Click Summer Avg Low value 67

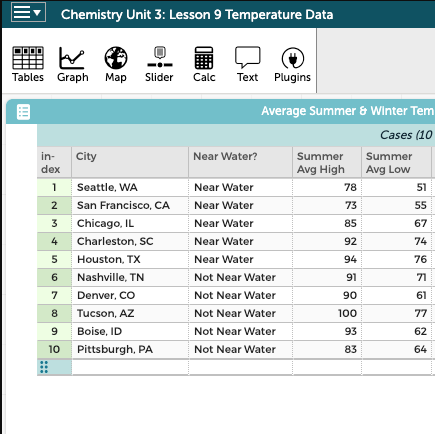397,223
